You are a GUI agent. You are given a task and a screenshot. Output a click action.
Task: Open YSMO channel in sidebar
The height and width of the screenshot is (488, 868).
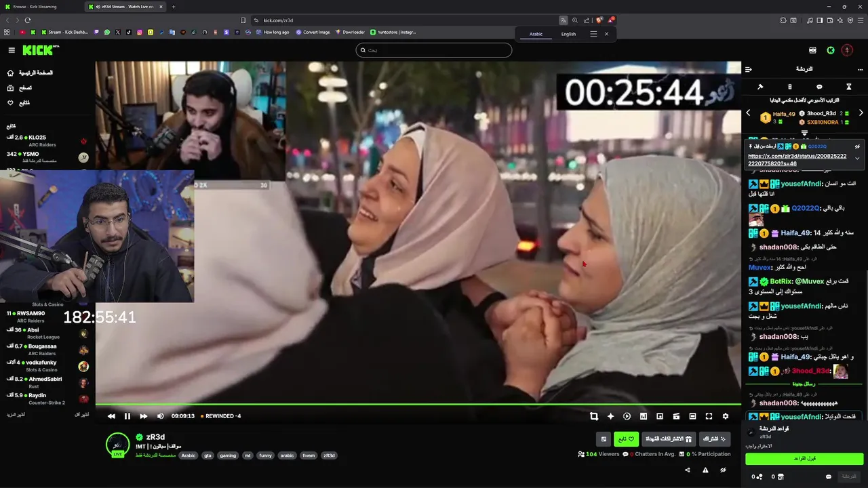click(46, 157)
